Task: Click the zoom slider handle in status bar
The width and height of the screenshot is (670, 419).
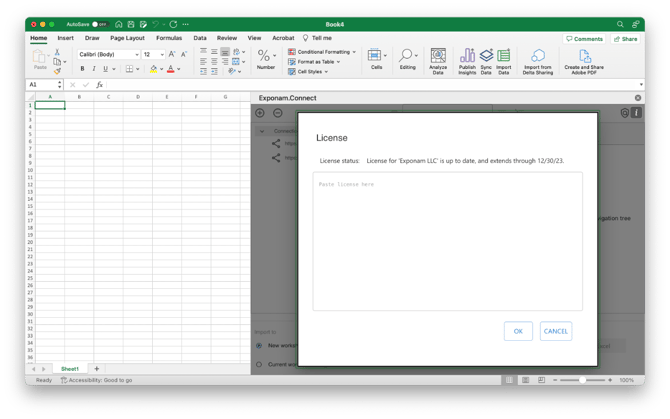Action: click(582, 380)
